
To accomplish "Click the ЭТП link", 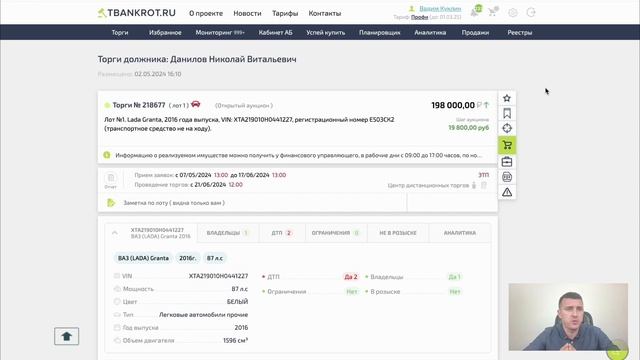I will pos(484,175).
